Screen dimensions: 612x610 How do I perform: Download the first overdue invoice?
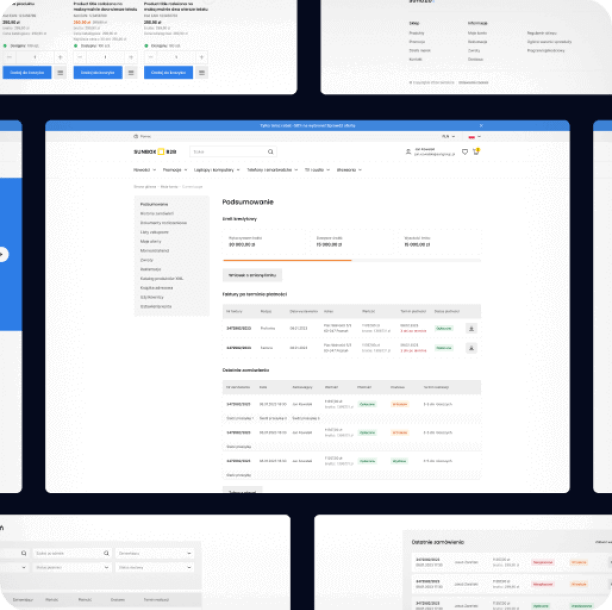click(x=471, y=328)
